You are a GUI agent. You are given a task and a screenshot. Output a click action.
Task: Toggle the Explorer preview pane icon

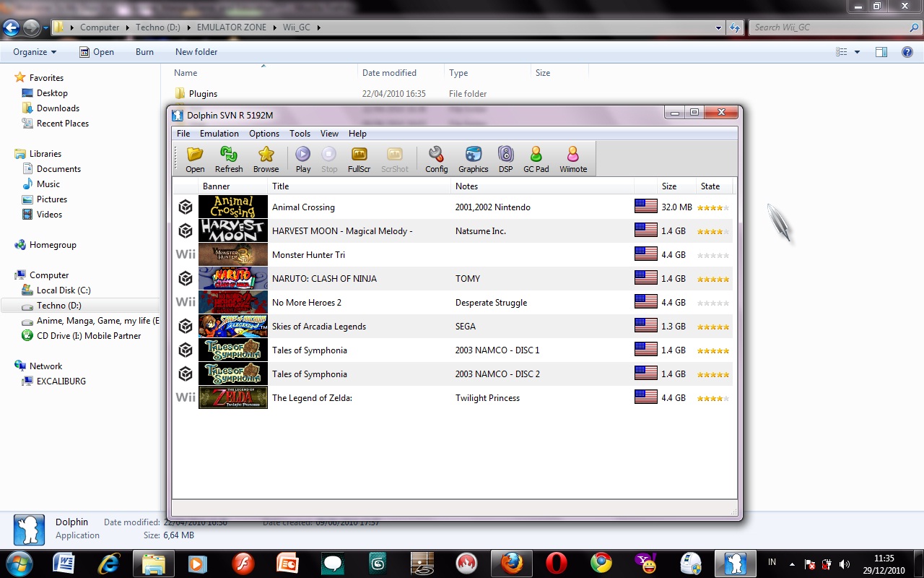(x=881, y=52)
